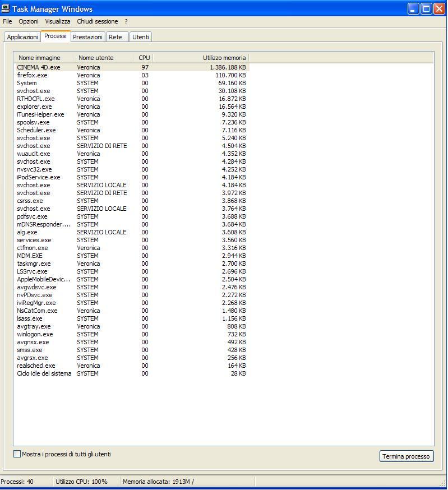The image size is (448, 490).
Task: Switch to the Utenti tab
Action: [x=140, y=37]
